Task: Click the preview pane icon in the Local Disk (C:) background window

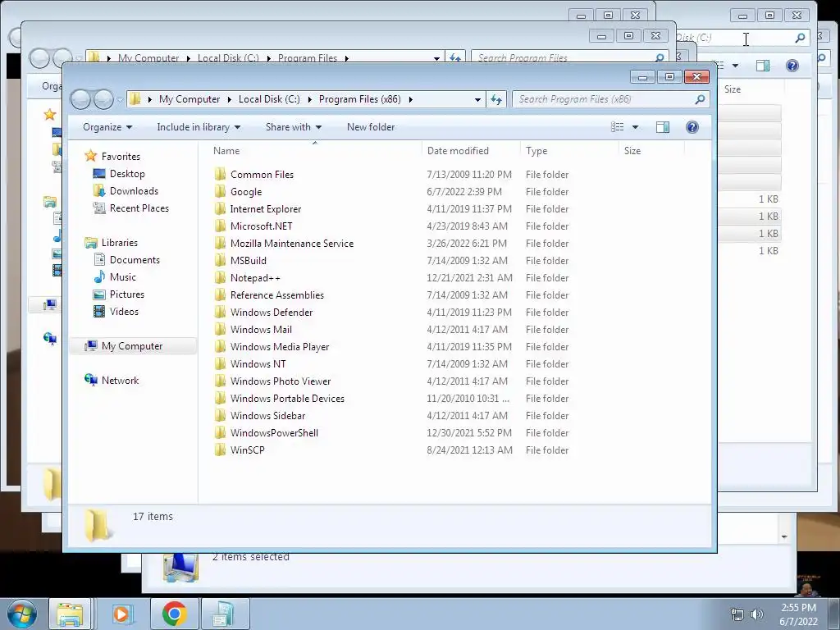Action: point(763,66)
